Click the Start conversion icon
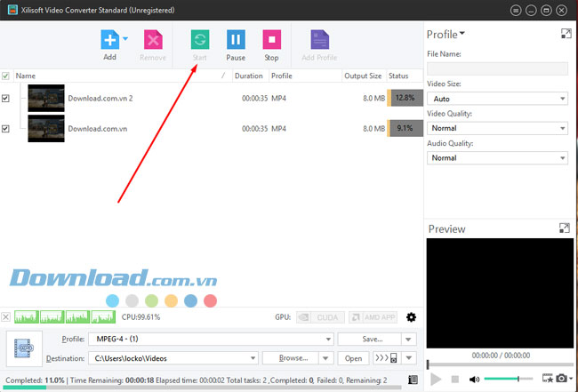Image resolution: width=578 pixels, height=392 pixels. [x=200, y=39]
